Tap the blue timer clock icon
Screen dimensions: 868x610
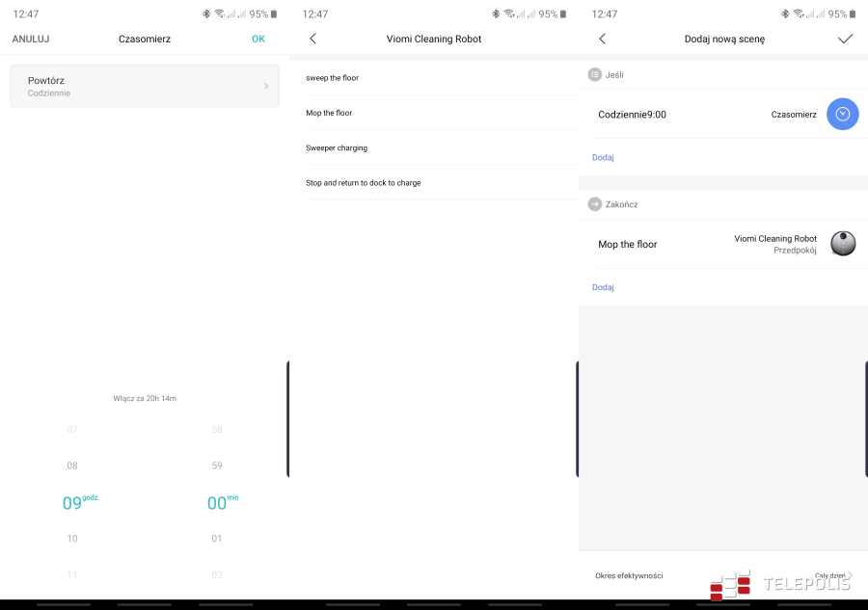pyautogui.click(x=842, y=114)
